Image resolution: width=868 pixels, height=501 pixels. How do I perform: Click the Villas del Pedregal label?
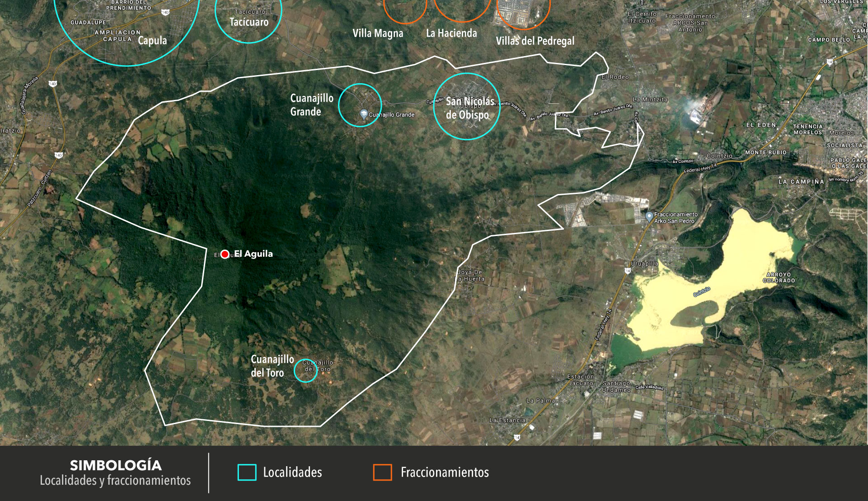(x=535, y=41)
